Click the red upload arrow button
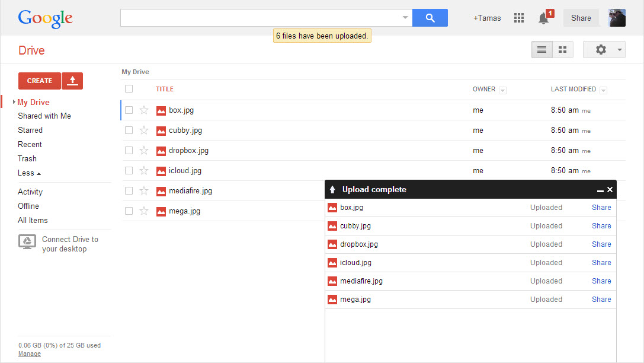The image size is (644, 363). pyautogui.click(x=72, y=81)
